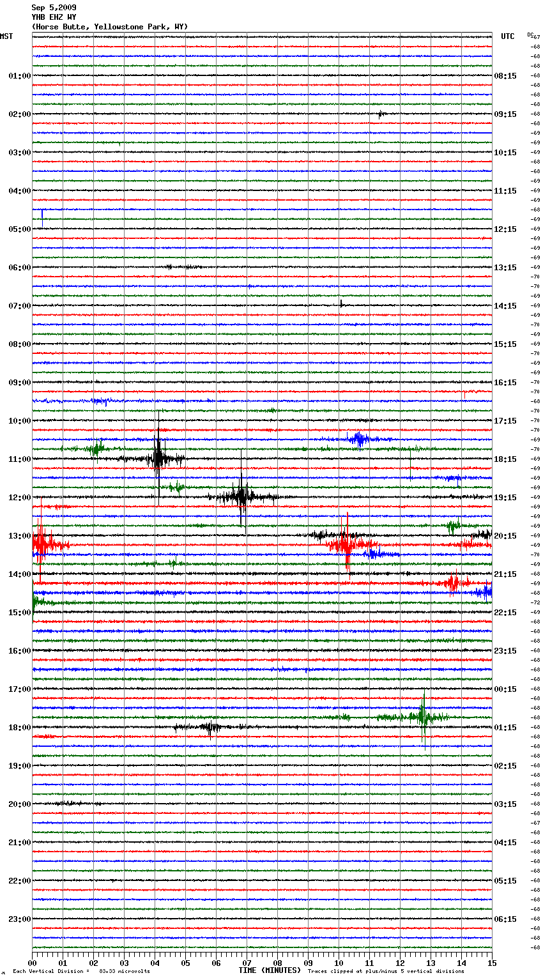Select the 06:00 MST time label
The height and width of the screenshot is (980, 543).
click(x=20, y=268)
